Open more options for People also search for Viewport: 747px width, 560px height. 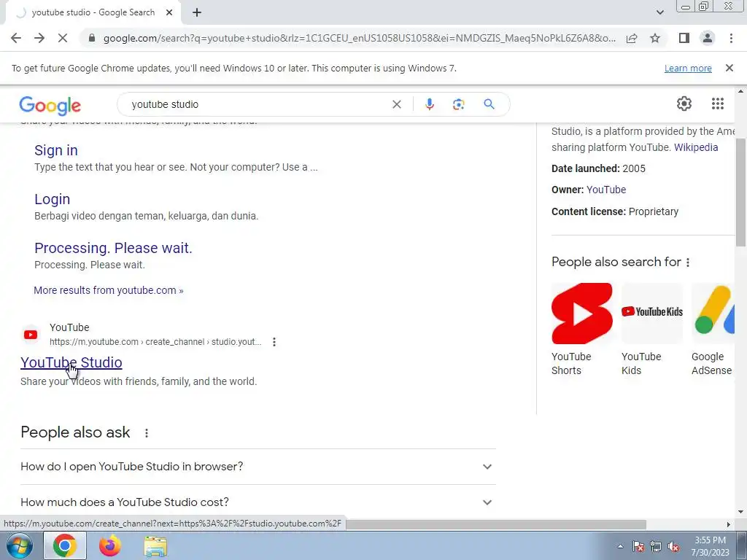[687, 262]
